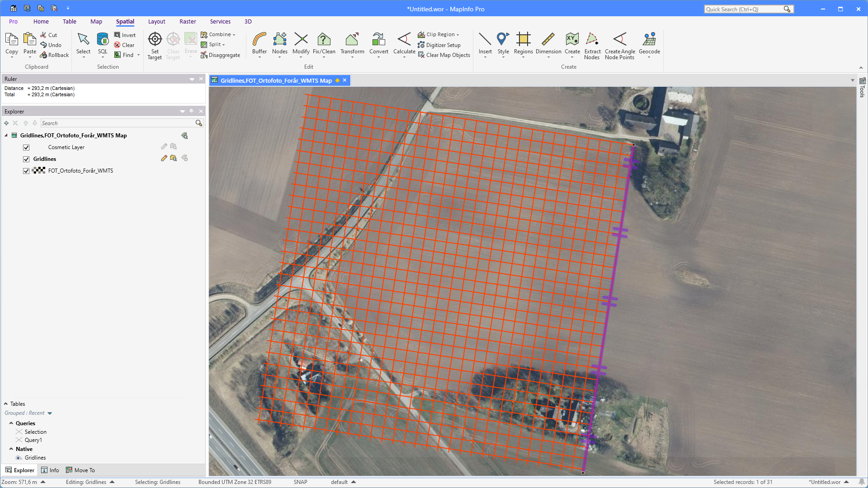The image size is (868, 488).
Task: Click the Extract Nodes icon
Action: point(592,40)
